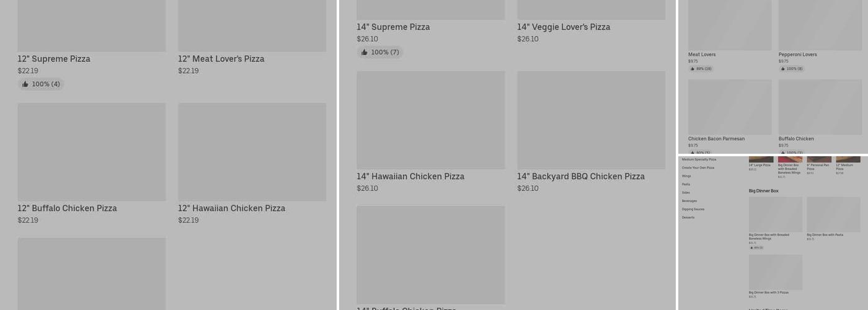Open the 12" Meat Lover's Pizza image
This screenshot has width=868, height=310.
tap(252, 25)
